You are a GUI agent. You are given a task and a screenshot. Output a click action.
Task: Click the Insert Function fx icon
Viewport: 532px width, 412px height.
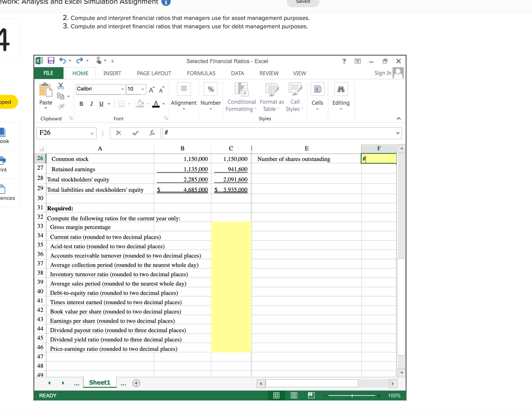[x=152, y=133]
